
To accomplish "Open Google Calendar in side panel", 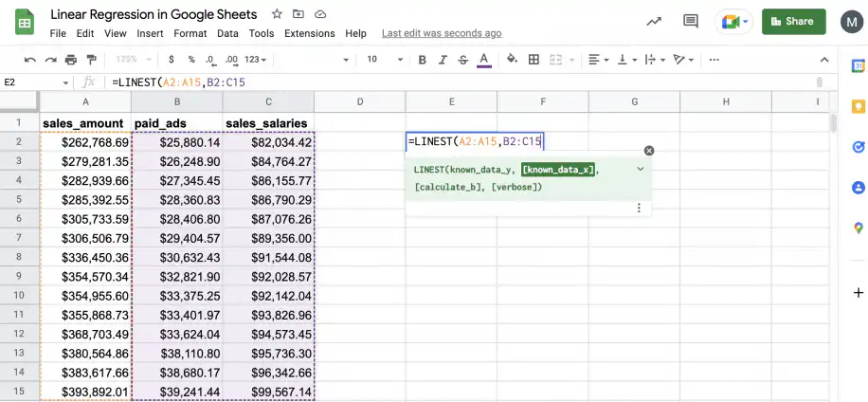I will [x=858, y=65].
